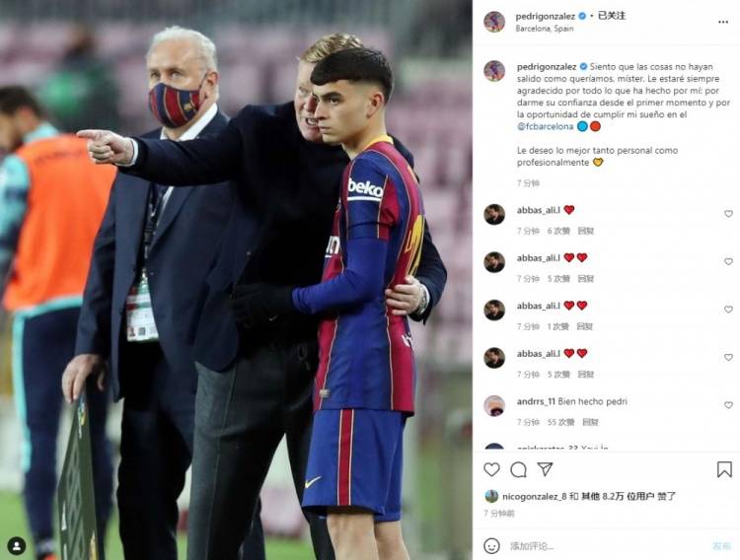Open comments with the speech bubble icon
740x560 pixels.
point(518,469)
